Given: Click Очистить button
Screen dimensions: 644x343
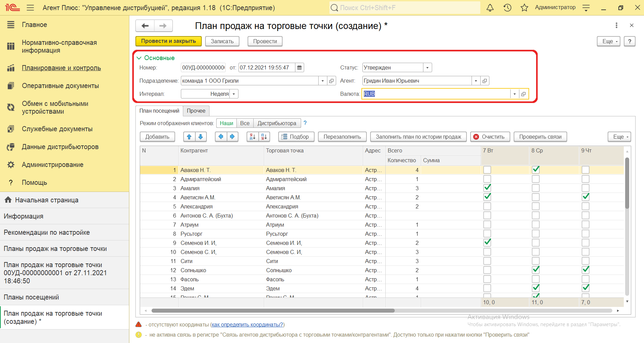Looking at the screenshot, I should click(x=490, y=137).
